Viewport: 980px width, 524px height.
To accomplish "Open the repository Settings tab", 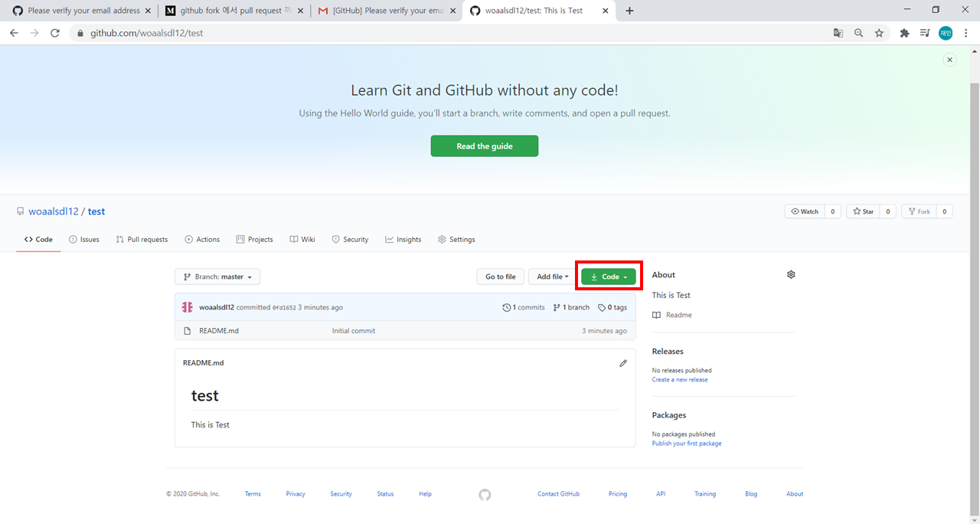I will click(456, 239).
